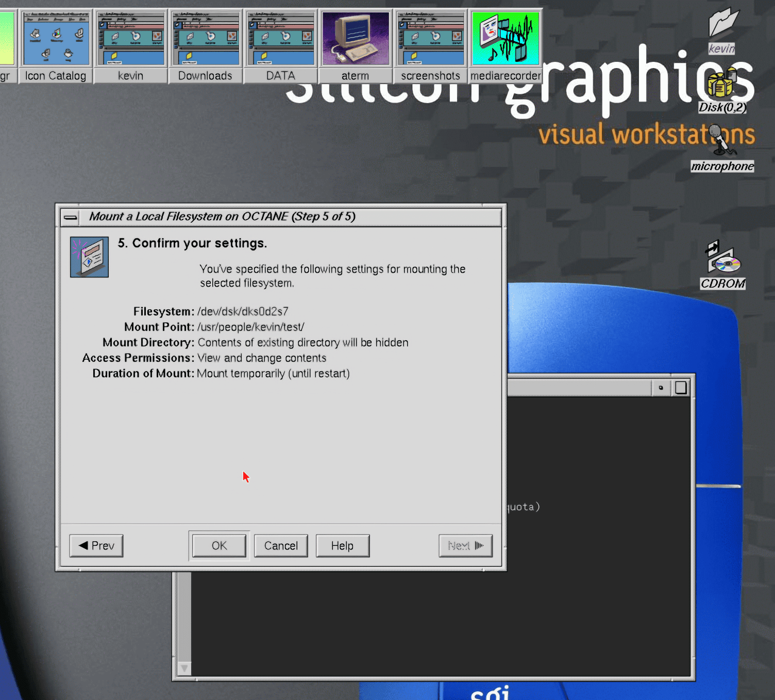The height and width of the screenshot is (700, 775).
Task: Open the Icon Catalog desk thumbnail
Action: pos(56,46)
